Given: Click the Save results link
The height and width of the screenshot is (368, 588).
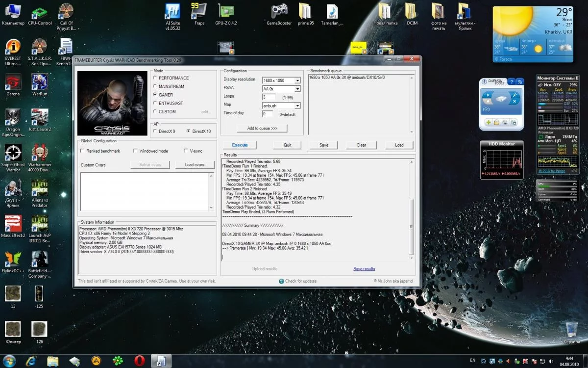Looking at the screenshot, I should (364, 269).
